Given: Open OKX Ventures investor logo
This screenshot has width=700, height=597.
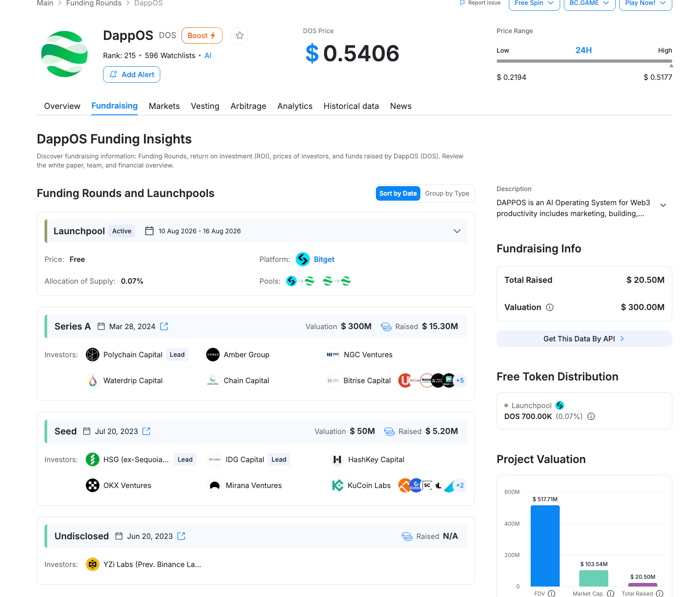Looking at the screenshot, I should pyautogui.click(x=93, y=485).
